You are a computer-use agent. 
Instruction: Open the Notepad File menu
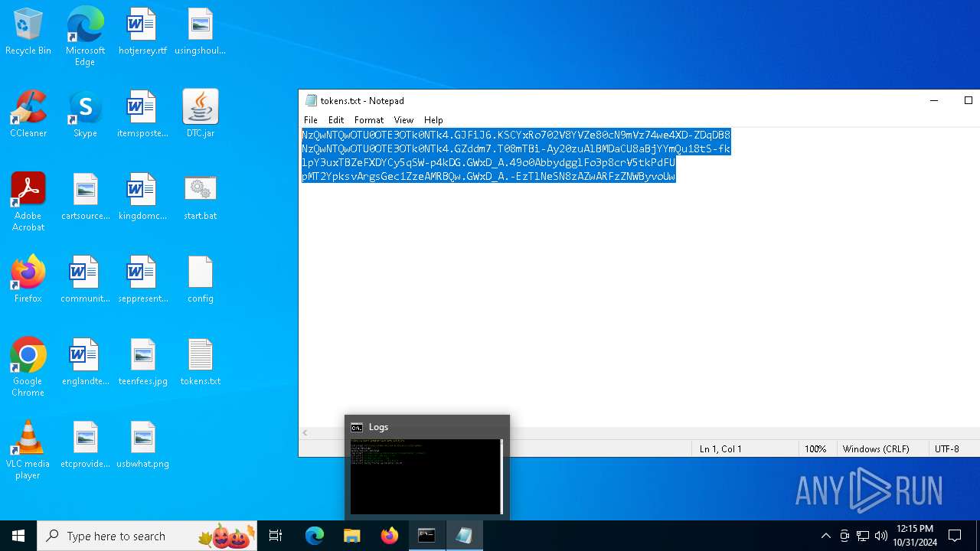point(311,120)
